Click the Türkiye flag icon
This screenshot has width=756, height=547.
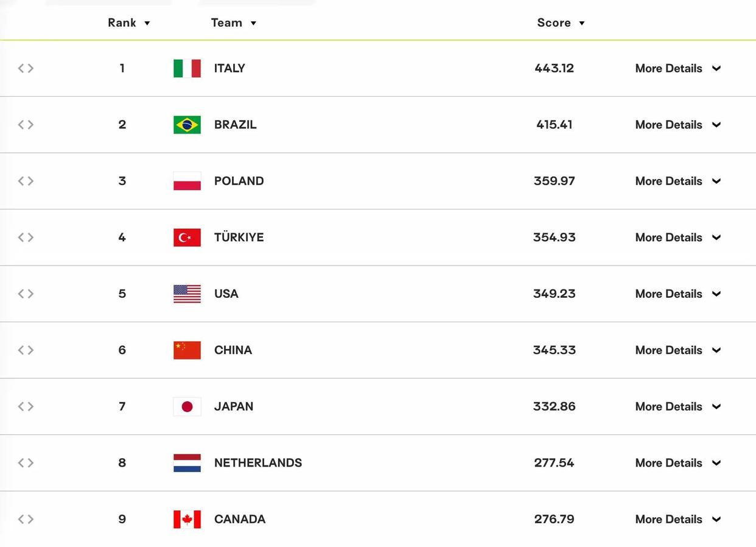[x=187, y=238]
